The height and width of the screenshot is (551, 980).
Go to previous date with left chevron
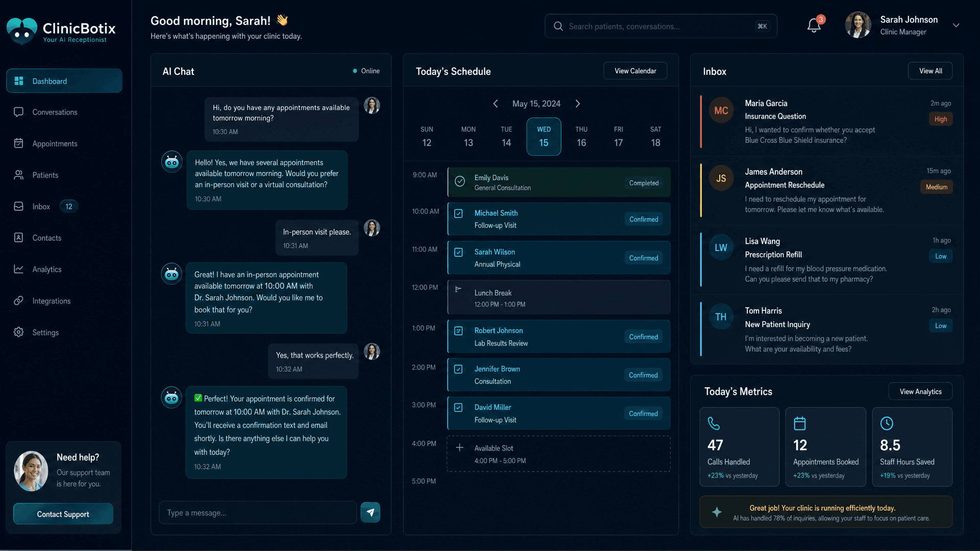pyautogui.click(x=495, y=104)
